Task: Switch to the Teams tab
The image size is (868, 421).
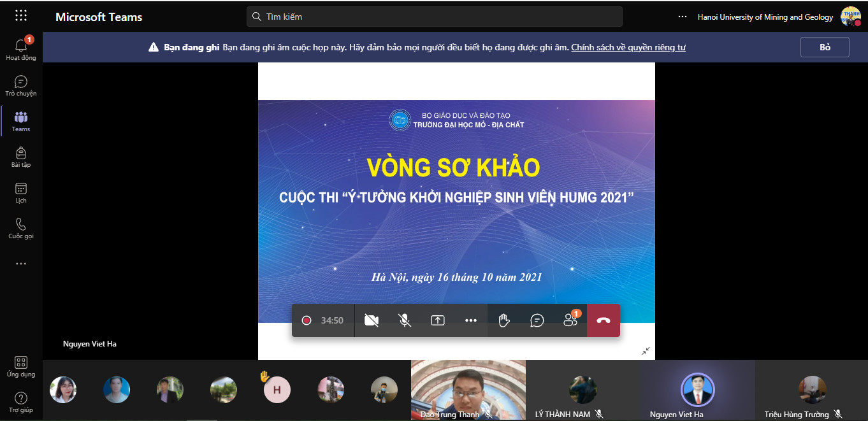Action: 21,122
